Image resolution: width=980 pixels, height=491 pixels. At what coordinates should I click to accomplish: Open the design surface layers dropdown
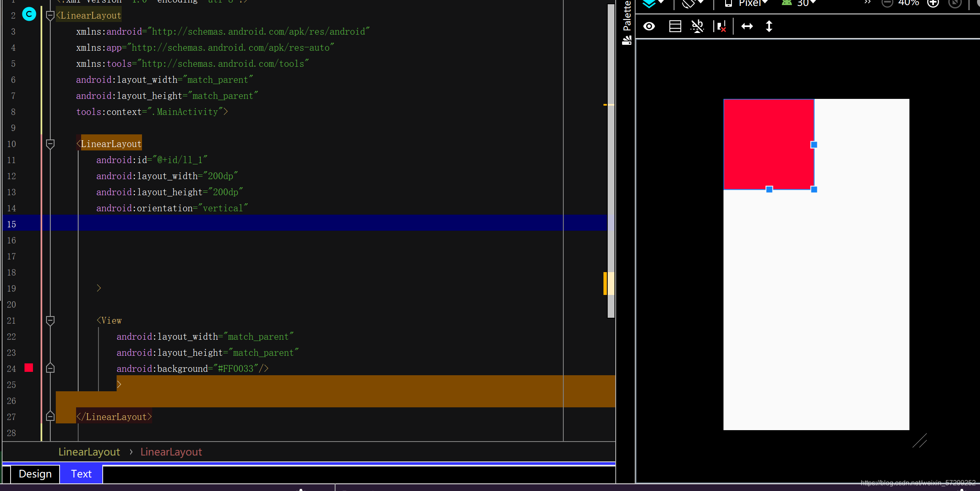coord(653,3)
